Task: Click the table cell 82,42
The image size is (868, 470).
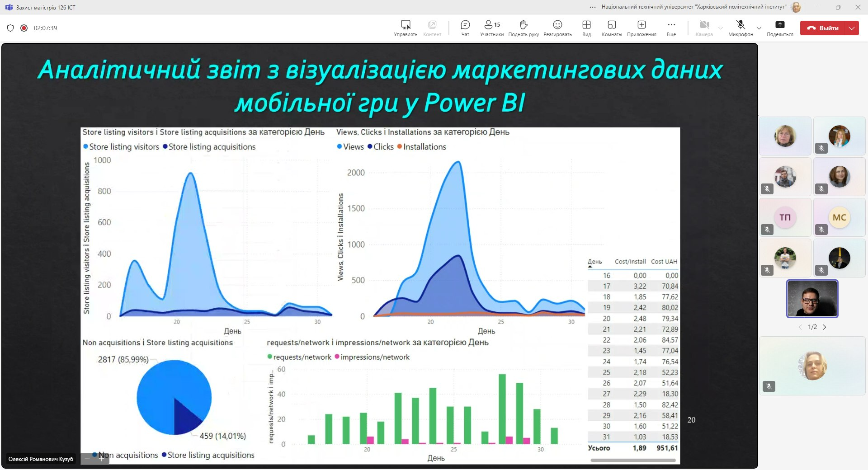Action: [670, 405]
